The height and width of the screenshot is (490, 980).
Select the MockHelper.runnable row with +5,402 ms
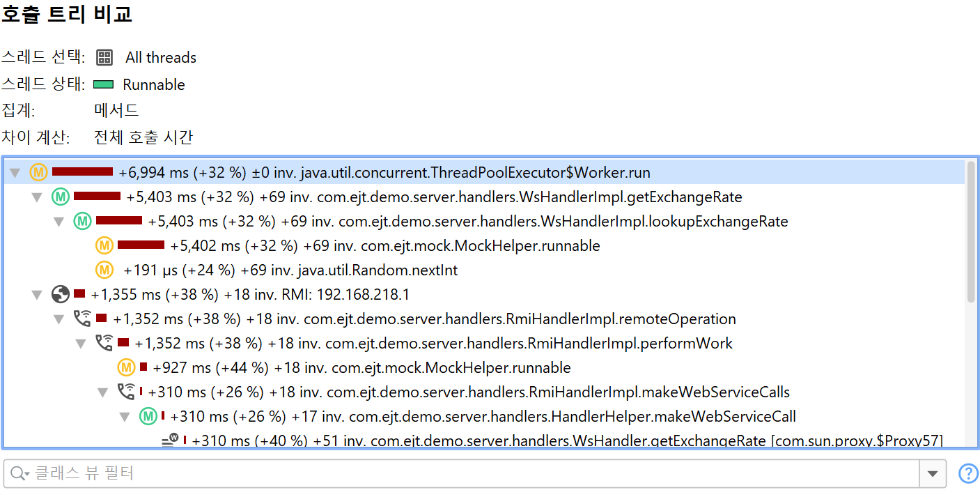[x=384, y=246]
